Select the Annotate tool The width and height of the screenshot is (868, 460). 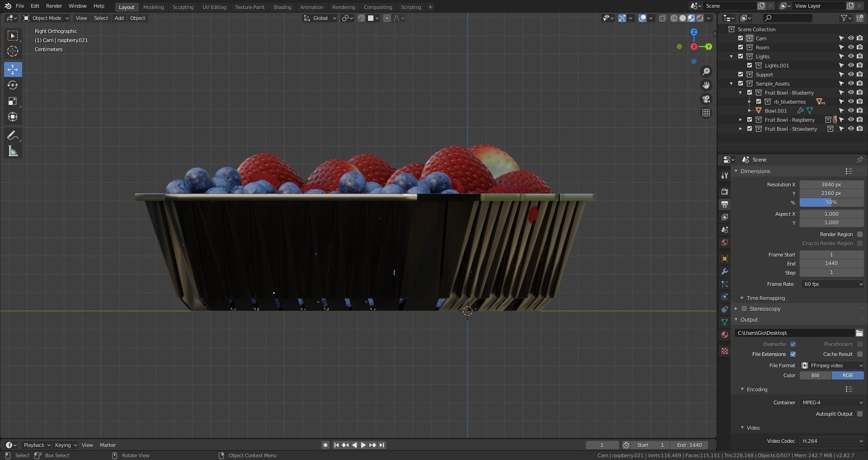pos(13,135)
